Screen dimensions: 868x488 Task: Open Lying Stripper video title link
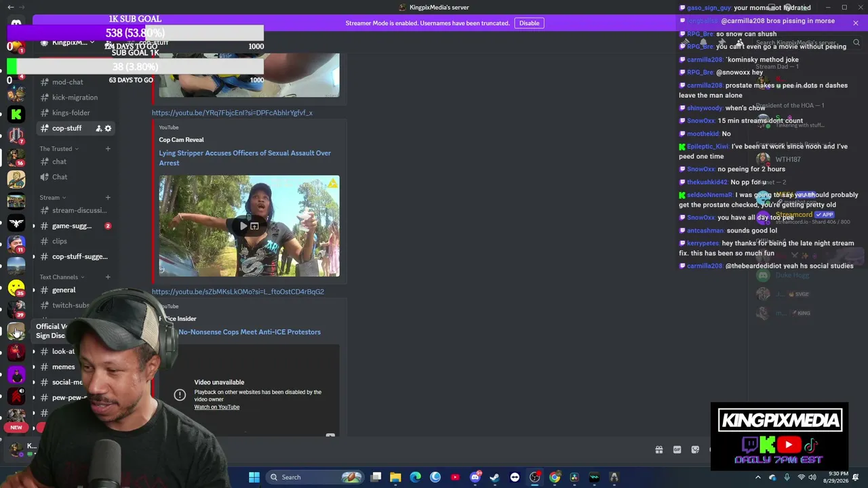(245, 158)
